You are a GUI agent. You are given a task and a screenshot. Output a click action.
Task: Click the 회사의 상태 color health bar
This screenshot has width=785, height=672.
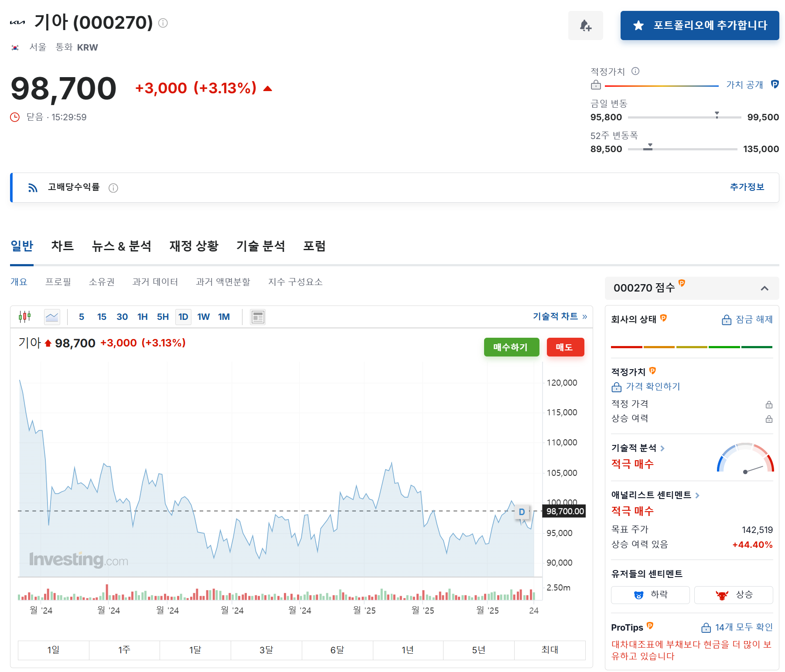point(692,347)
